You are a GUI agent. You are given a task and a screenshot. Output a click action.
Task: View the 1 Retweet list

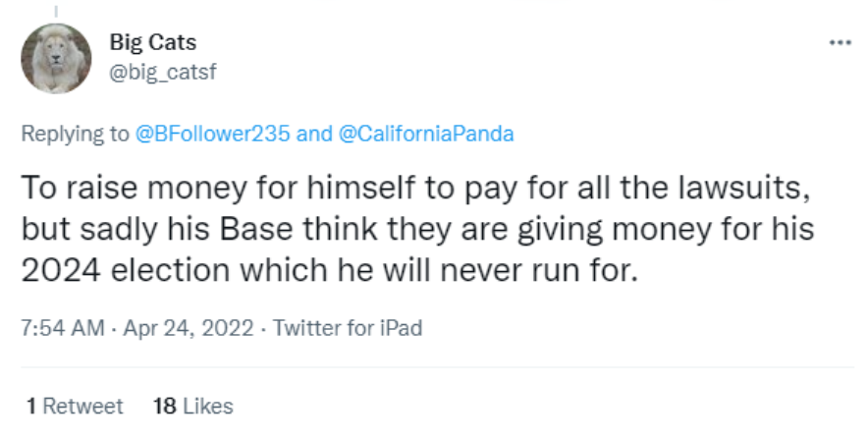(76, 406)
